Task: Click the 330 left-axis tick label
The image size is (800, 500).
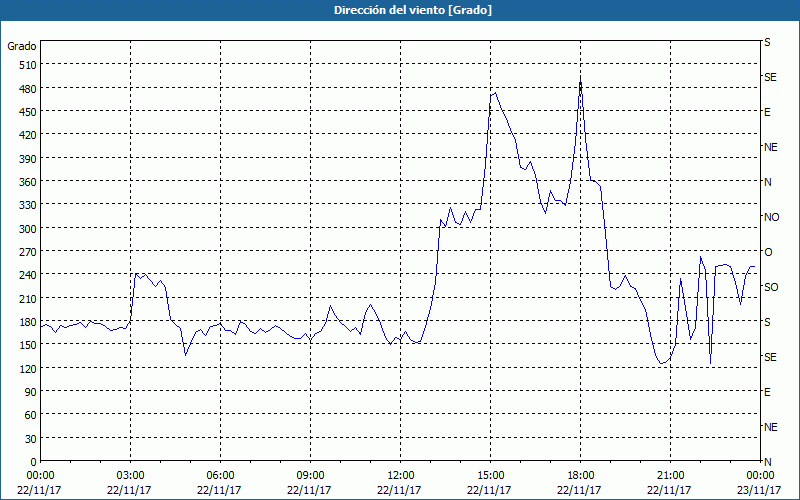Action: 28,205
